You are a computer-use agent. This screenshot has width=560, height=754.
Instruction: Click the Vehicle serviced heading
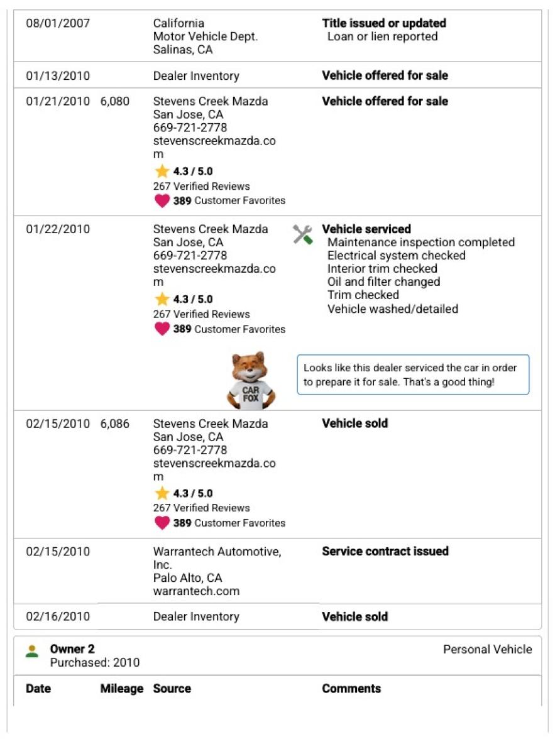pyautogui.click(x=366, y=229)
